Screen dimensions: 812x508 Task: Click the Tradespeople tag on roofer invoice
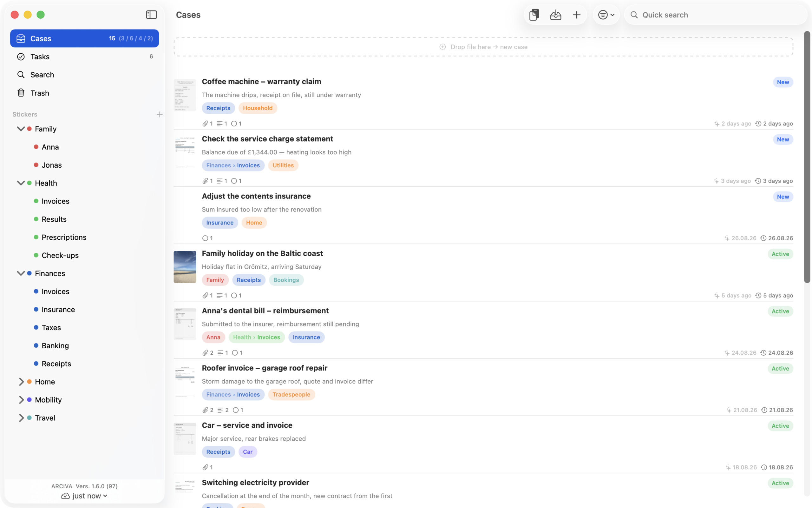(x=291, y=394)
